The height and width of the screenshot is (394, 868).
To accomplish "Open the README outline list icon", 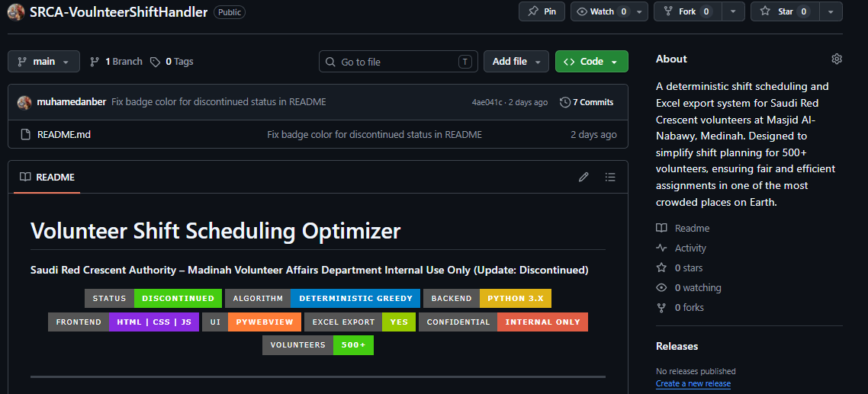I will [x=610, y=177].
